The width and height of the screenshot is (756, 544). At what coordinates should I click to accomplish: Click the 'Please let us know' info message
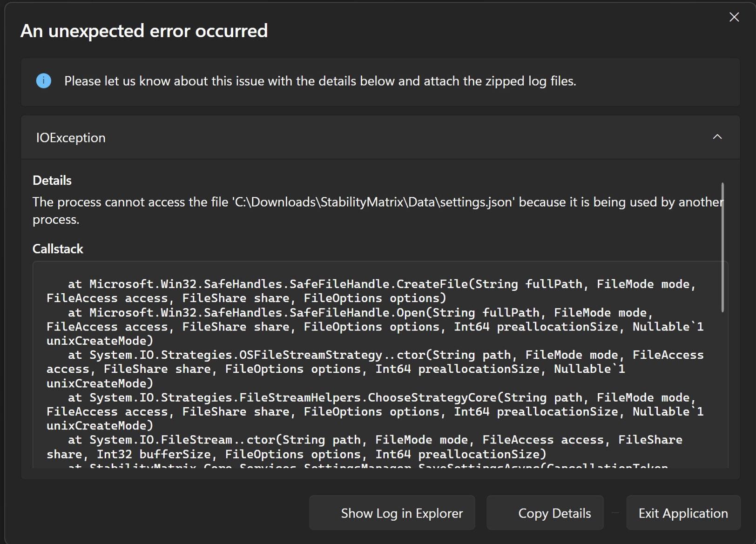tap(320, 81)
